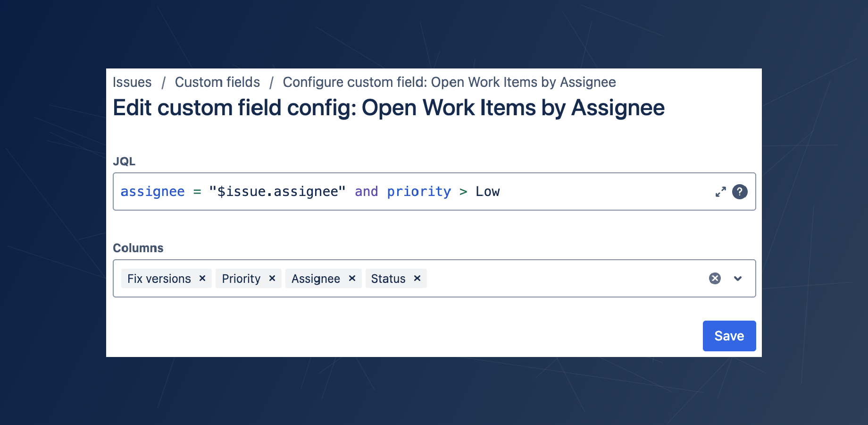Open the Columns dropdown chevron
The image size is (868, 425).
(738, 279)
